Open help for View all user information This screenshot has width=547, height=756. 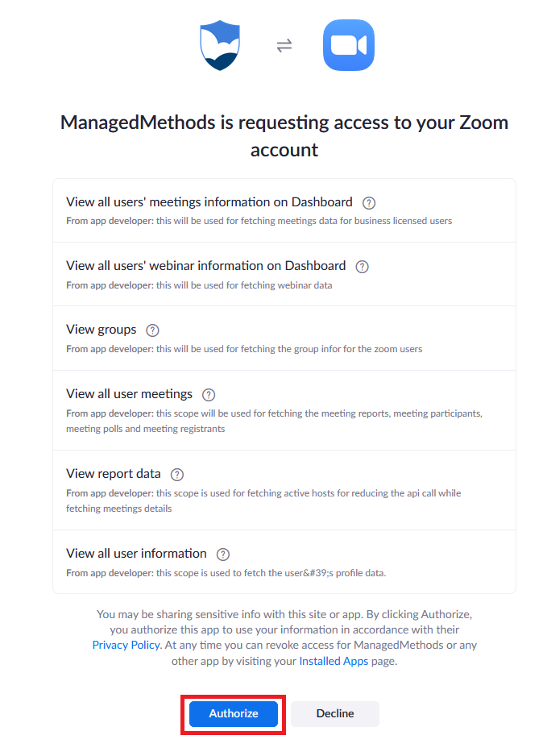(222, 554)
